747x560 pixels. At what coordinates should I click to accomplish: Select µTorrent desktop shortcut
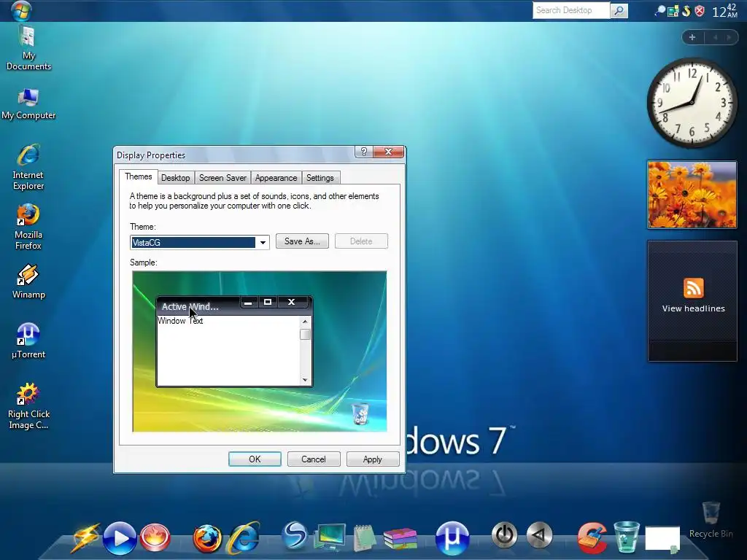click(x=28, y=341)
